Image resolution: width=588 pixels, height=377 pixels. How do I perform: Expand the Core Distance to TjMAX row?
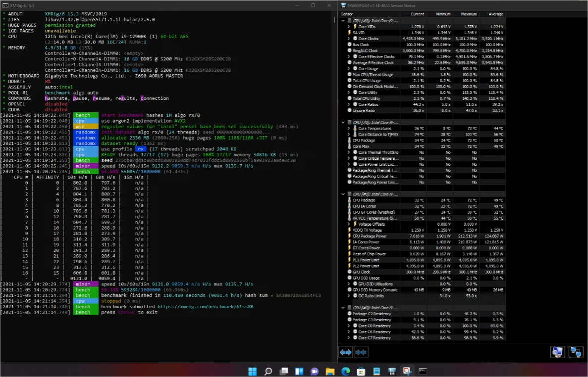pos(349,135)
